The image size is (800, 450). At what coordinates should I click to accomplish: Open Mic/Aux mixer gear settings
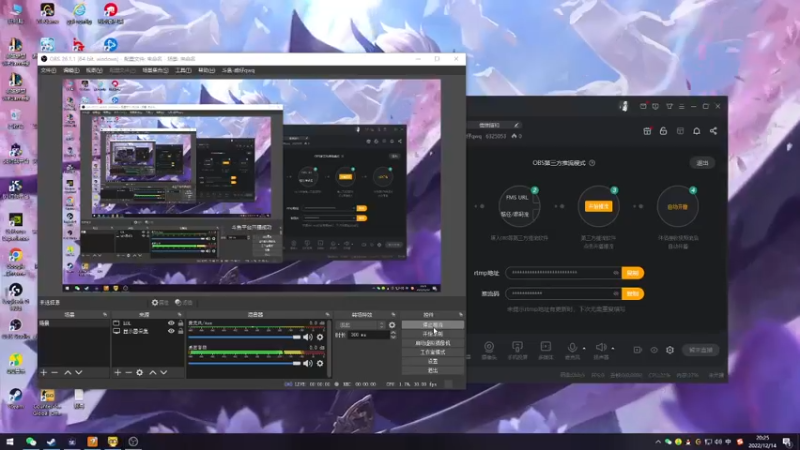[320, 337]
